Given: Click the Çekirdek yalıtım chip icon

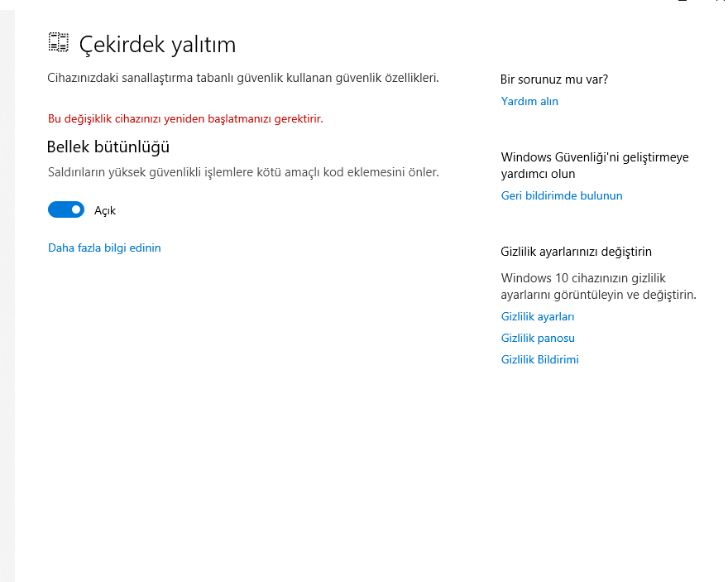Looking at the screenshot, I should 59,43.
